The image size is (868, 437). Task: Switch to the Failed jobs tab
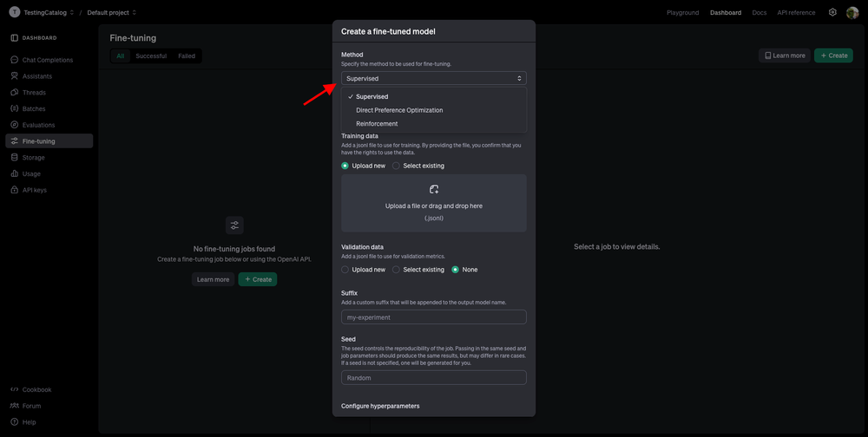point(187,55)
